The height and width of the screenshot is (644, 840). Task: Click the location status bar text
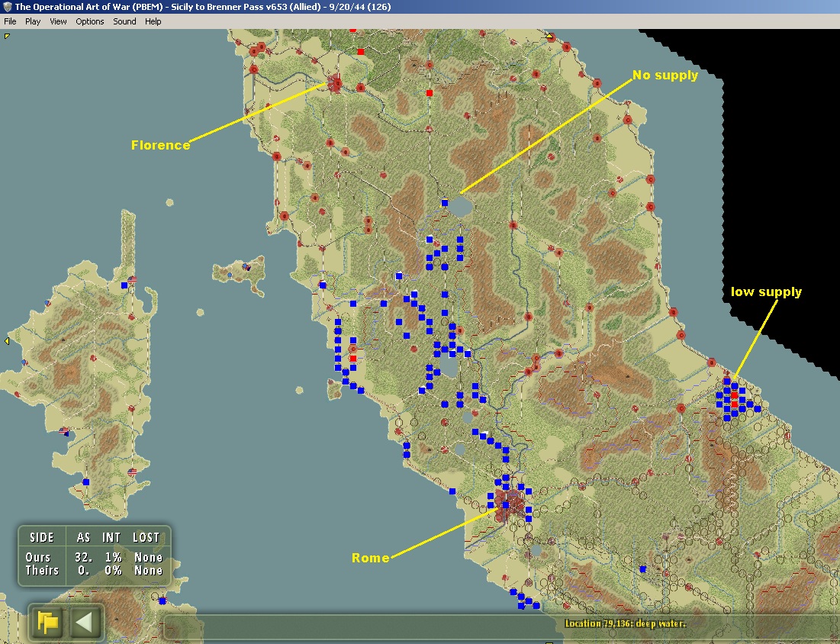(x=625, y=623)
